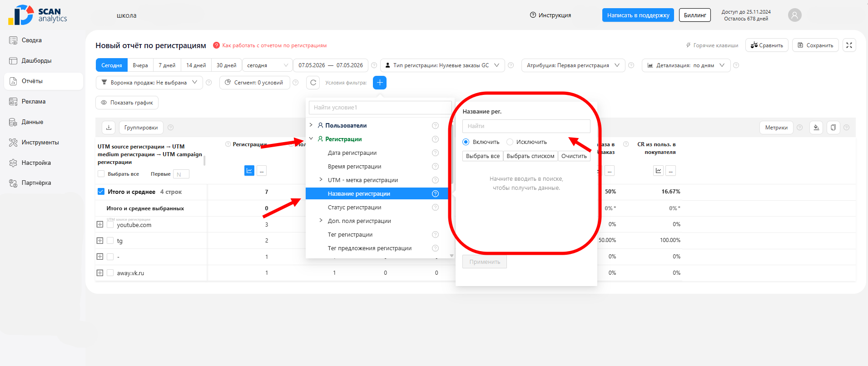
Task: Open help icon next to Метрики
Action: pos(799,128)
